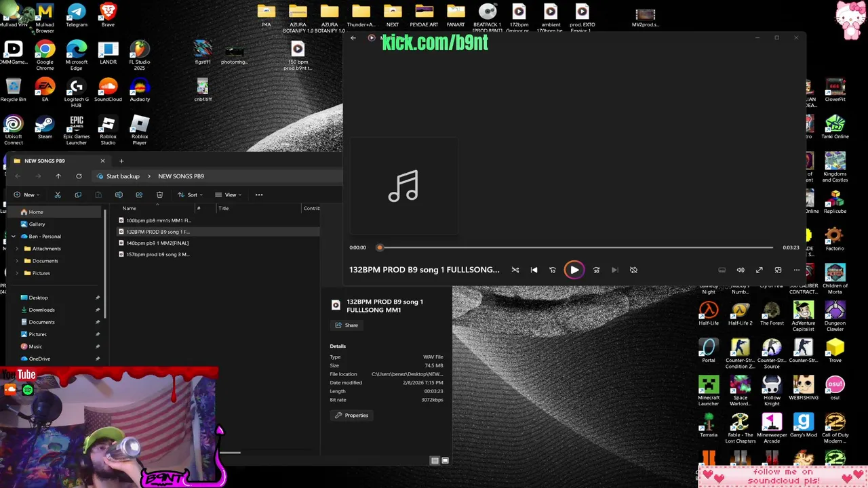This screenshot has width=868, height=488.
Task: Click the Explorer Up arrow button
Action: coord(58,176)
